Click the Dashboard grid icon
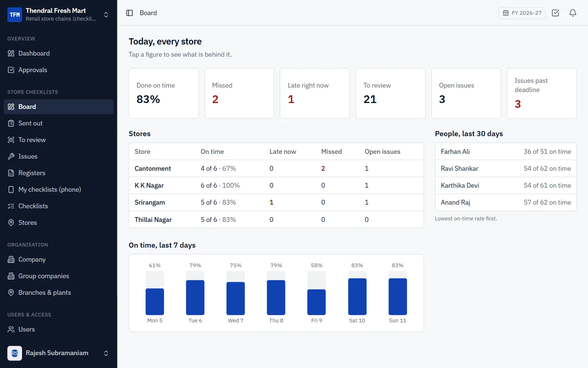Image resolution: width=588 pixels, height=368 pixels. [11, 53]
